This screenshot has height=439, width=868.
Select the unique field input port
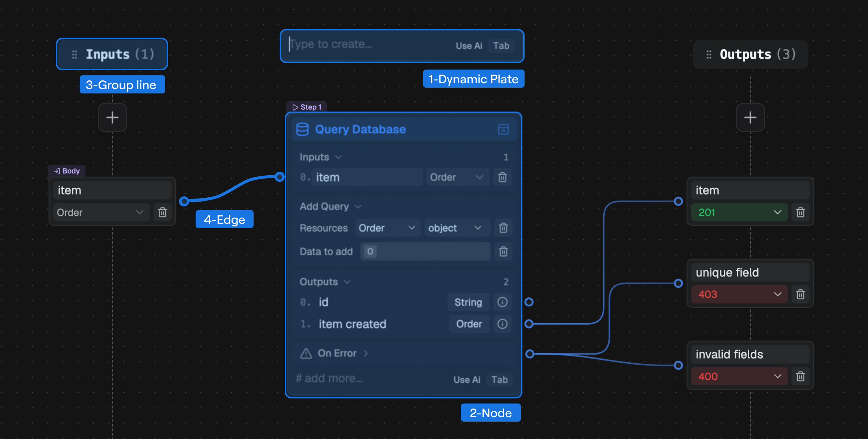point(679,283)
